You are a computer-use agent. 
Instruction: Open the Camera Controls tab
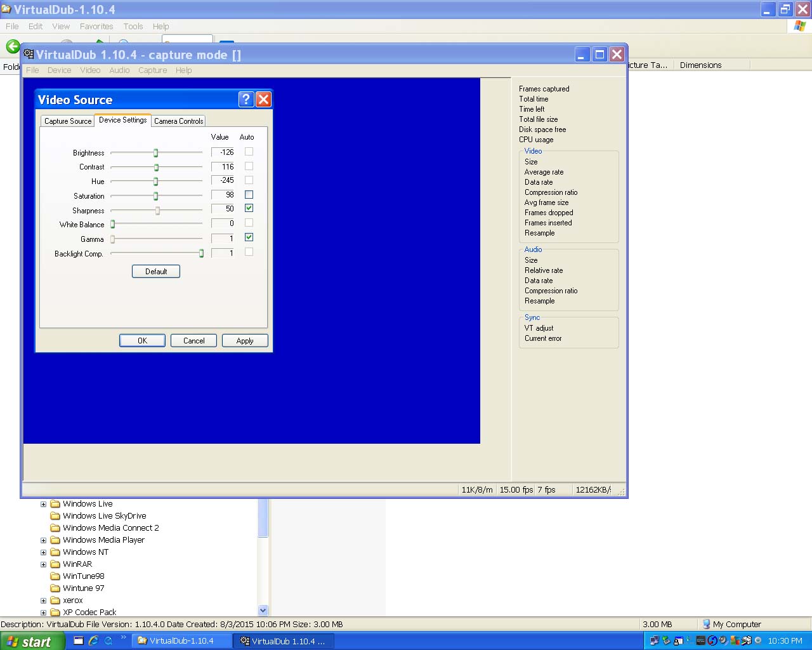click(x=179, y=121)
